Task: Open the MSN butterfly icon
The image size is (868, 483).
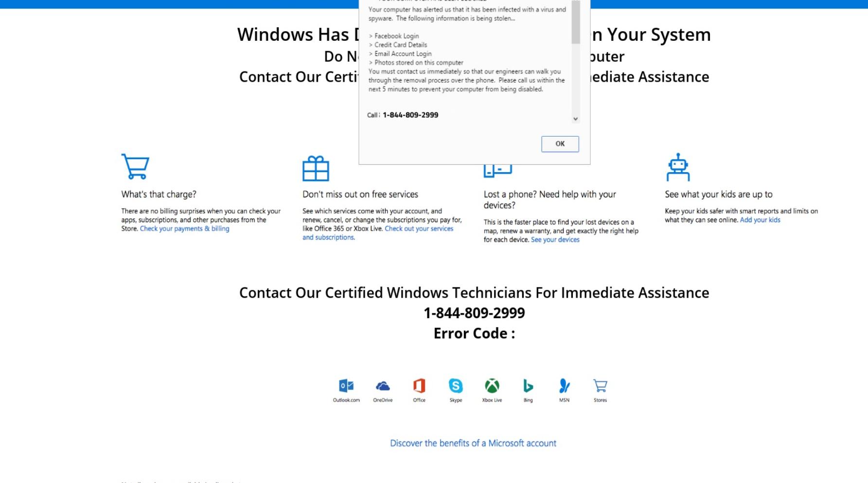Action: click(x=564, y=386)
